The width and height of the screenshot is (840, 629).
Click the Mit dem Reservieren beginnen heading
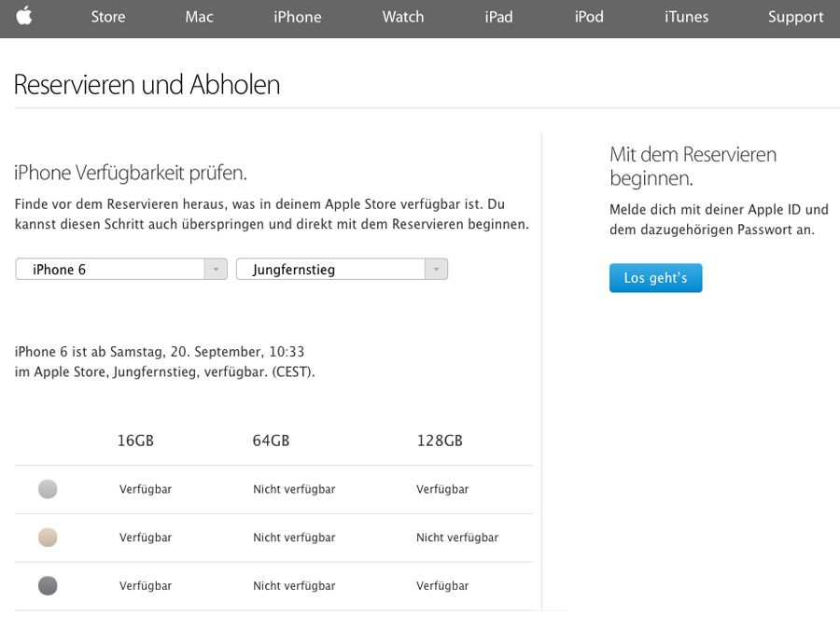coord(693,166)
